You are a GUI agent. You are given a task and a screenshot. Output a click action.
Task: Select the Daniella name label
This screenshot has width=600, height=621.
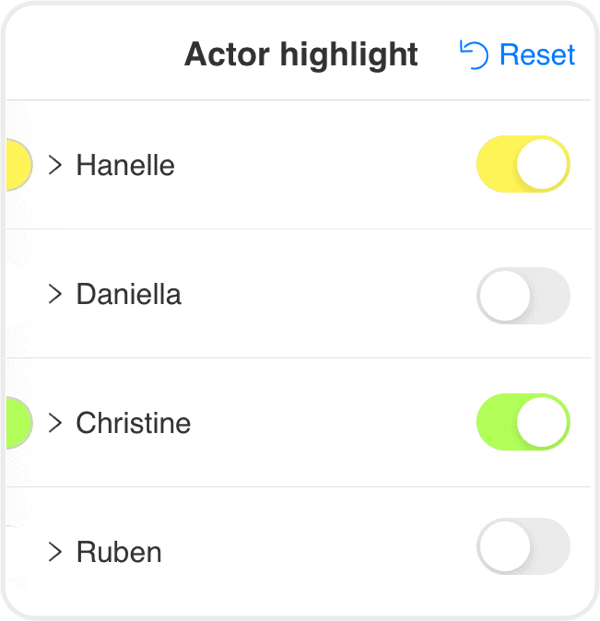[129, 294]
